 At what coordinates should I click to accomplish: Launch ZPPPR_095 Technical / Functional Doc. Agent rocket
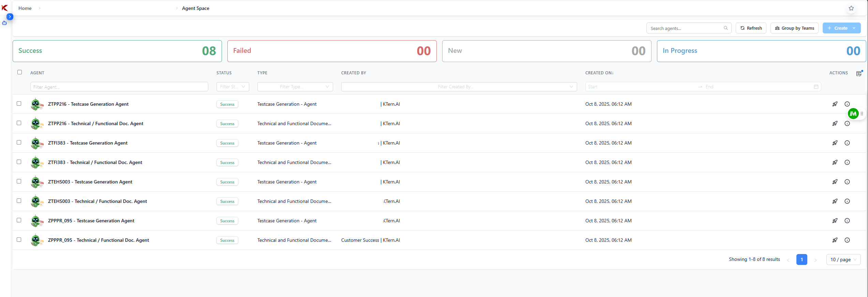tap(835, 240)
